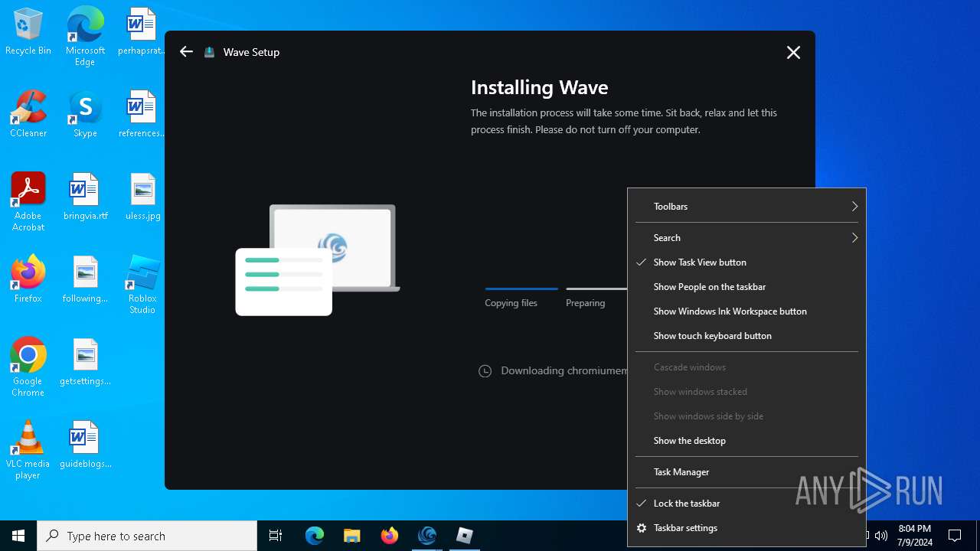Enable Show touch keyboard button

click(746, 336)
